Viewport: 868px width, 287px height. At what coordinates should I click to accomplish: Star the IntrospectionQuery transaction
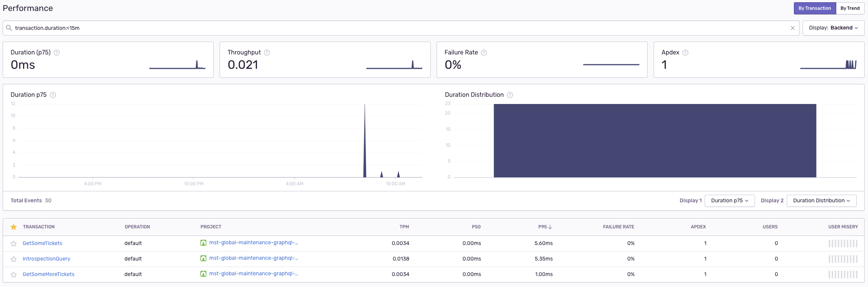tap(14, 259)
